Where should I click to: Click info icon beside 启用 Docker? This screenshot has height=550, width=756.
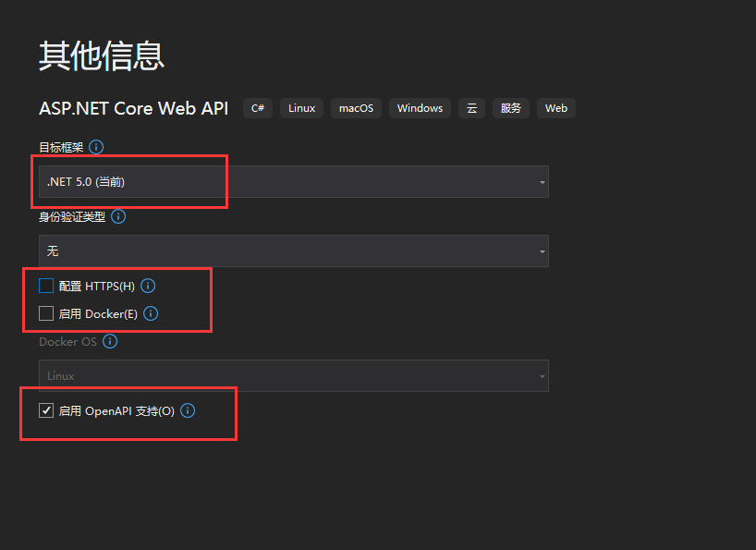coord(151,313)
